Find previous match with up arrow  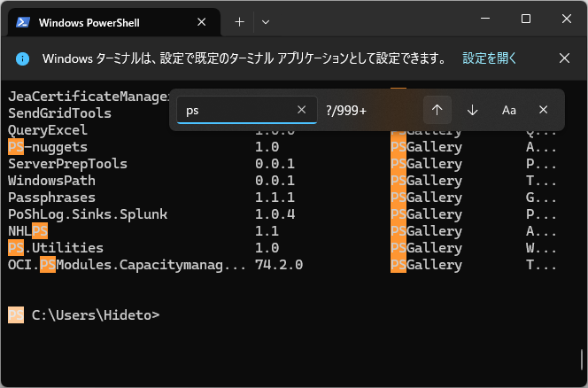pyautogui.click(x=437, y=110)
